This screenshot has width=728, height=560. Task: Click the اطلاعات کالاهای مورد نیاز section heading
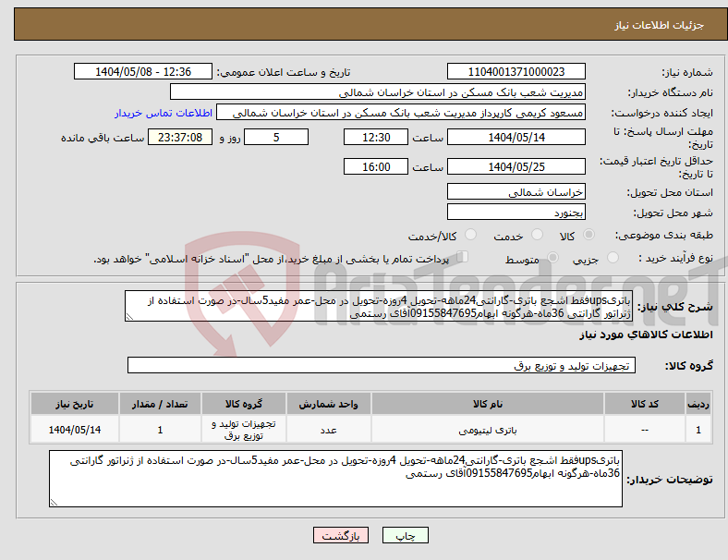(x=646, y=335)
